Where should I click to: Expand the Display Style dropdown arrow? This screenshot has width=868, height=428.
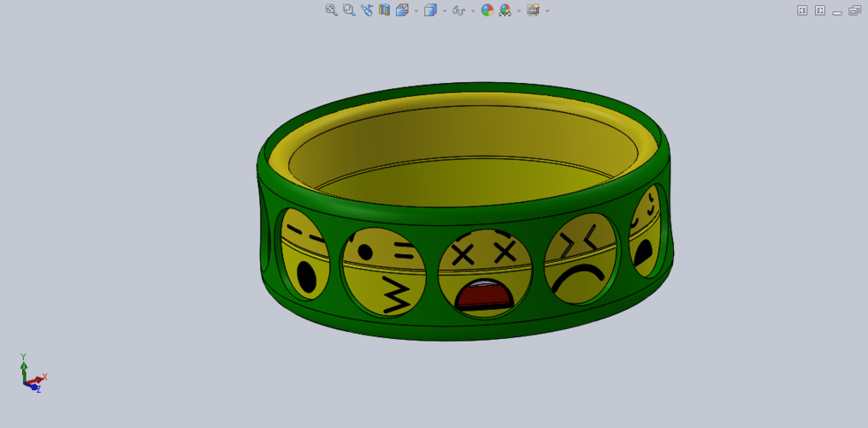pyautogui.click(x=445, y=10)
